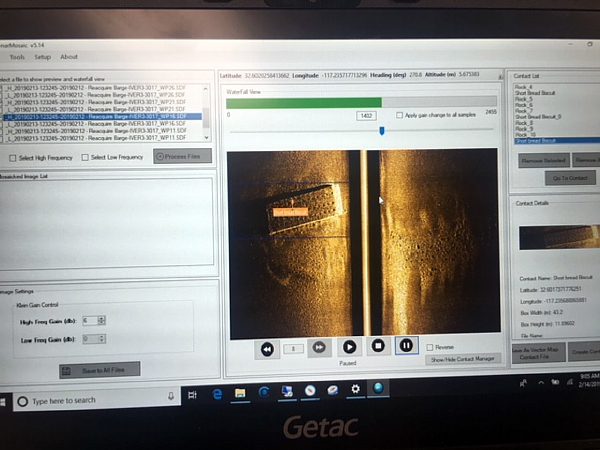Click Show/Hide Contact Manager button
The image size is (600, 450).
[463, 359]
